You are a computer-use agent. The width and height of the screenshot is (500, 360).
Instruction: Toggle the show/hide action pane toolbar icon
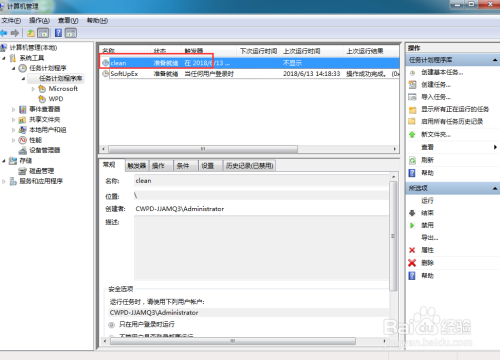point(71,33)
